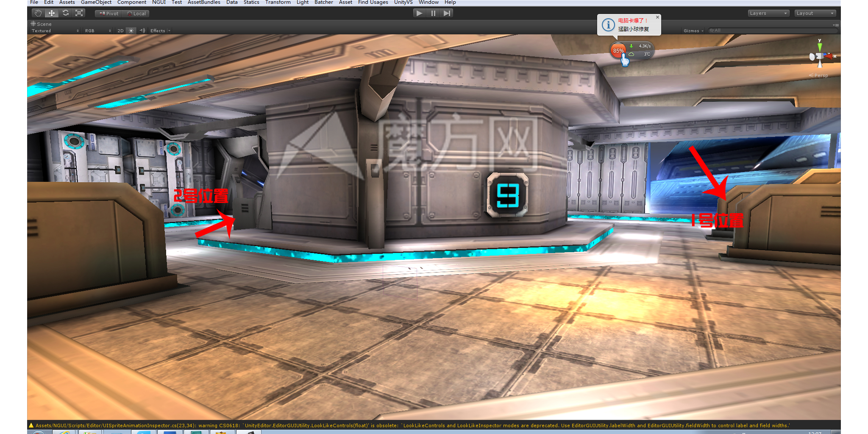868x434 pixels.
Task: Open the NGUI menu
Action: tap(159, 2)
